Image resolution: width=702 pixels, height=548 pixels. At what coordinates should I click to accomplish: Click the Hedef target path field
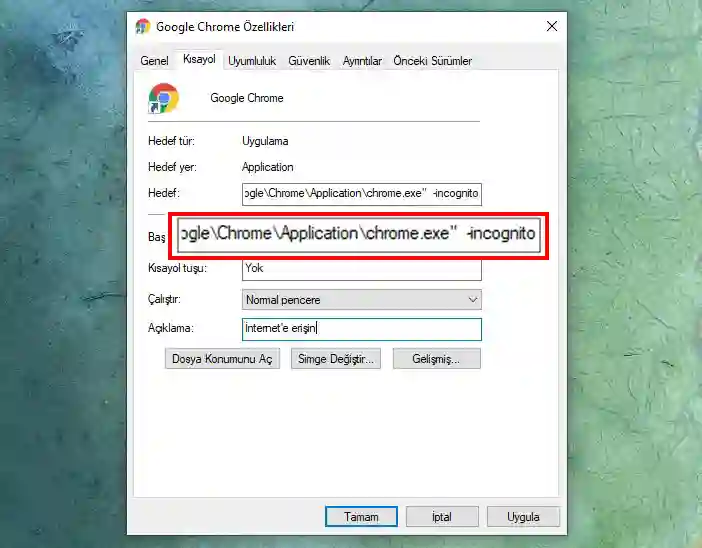point(362,194)
